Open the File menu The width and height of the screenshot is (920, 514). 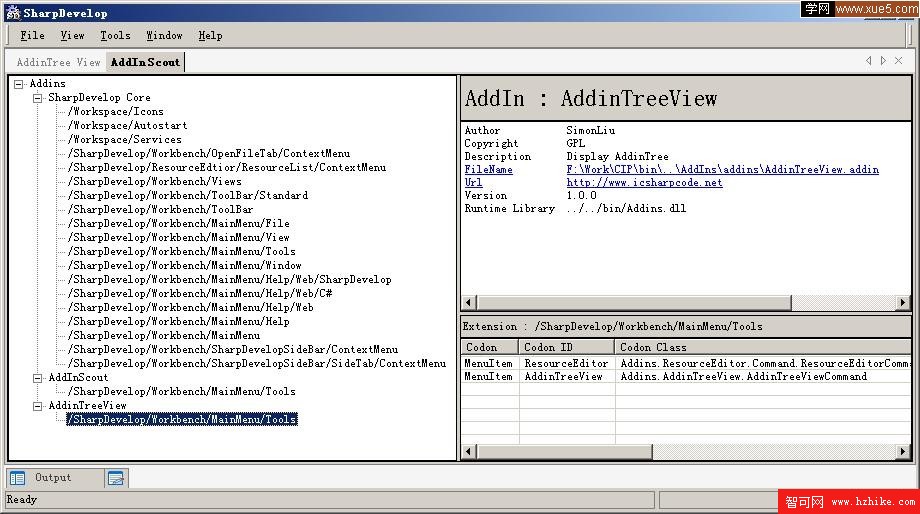tap(32, 36)
